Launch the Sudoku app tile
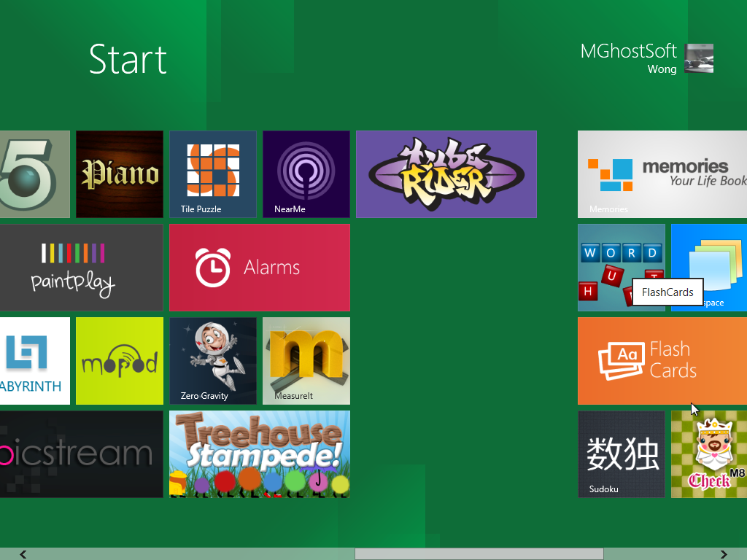The width and height of the screenshot is (747, 560). 622,454
